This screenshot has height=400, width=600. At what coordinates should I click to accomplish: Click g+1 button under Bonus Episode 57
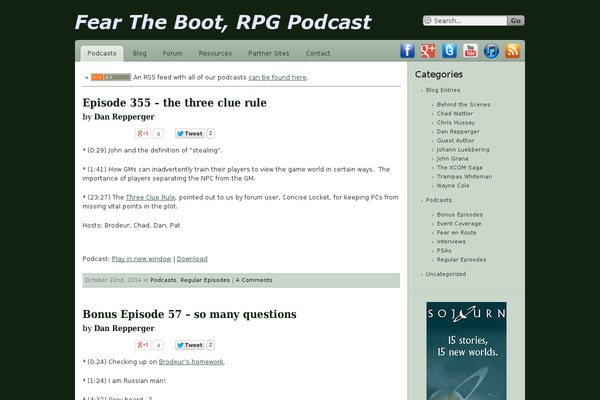[143, 344]
